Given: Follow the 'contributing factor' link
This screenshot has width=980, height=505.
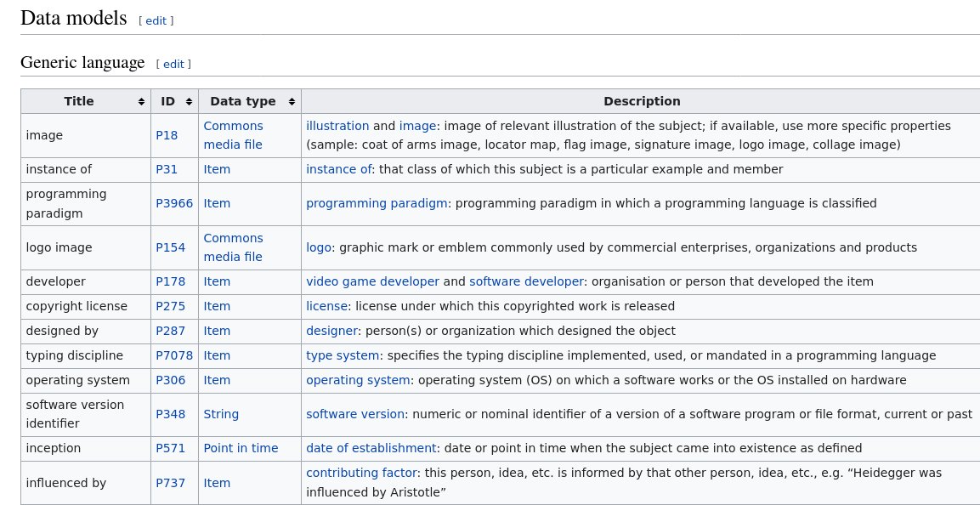Looking at the screenshot, I should pos(361,473).
